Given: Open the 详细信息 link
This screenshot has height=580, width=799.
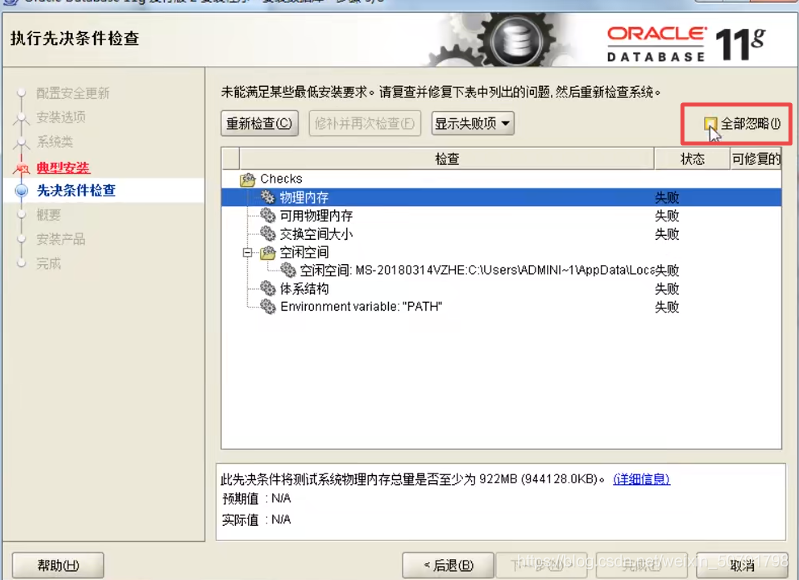Looking at the screenshot, I should (641, 479).
